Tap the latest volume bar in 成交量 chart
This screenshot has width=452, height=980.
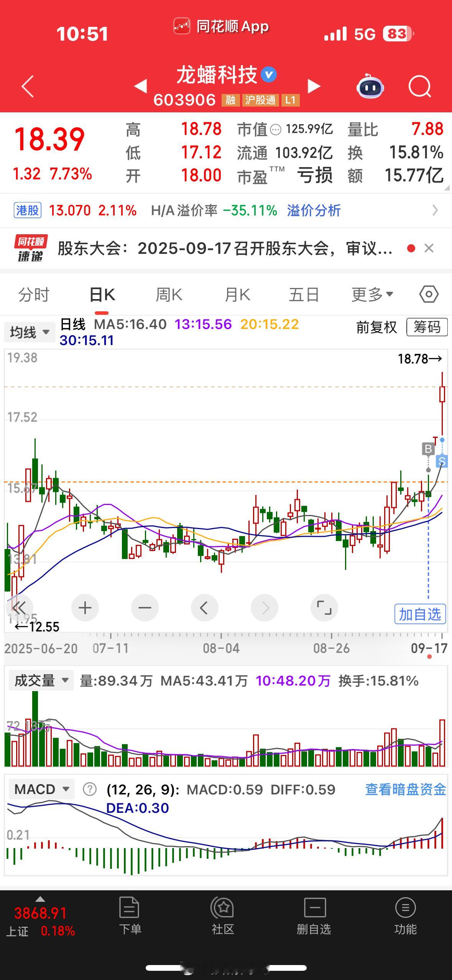[x=442, y=743]
